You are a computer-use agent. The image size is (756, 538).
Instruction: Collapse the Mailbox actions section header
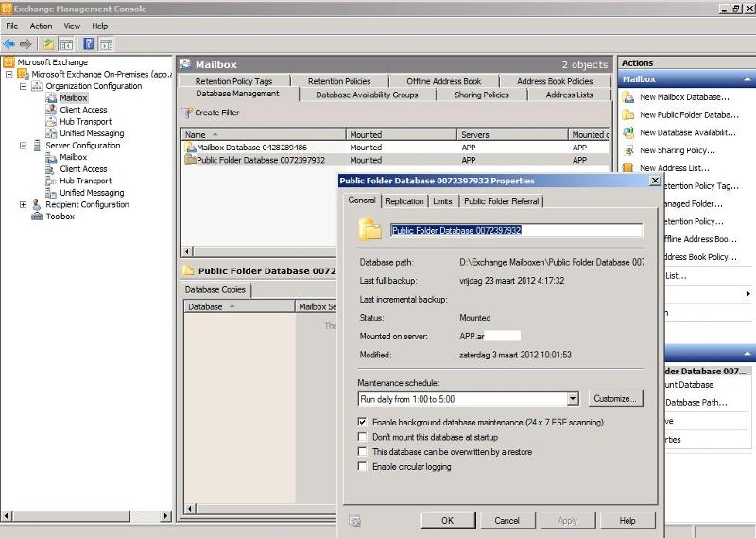click(747, 79)
